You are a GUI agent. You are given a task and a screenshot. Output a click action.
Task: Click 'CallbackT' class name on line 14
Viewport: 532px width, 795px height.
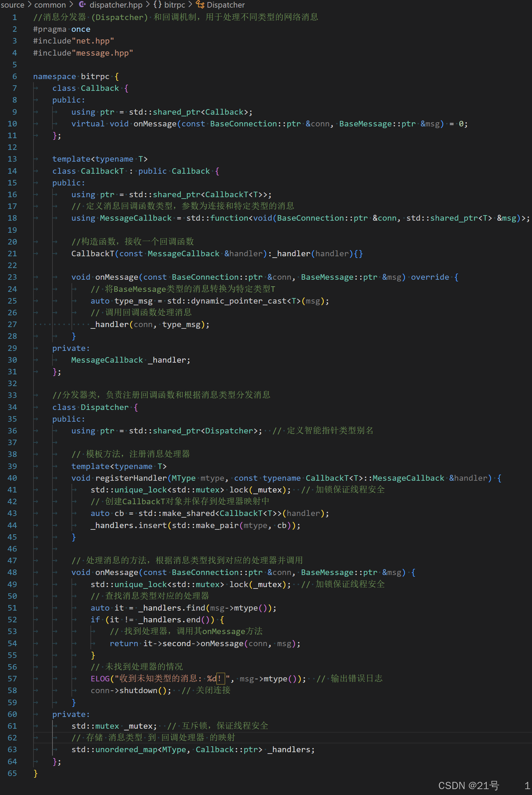coord(102,171)
